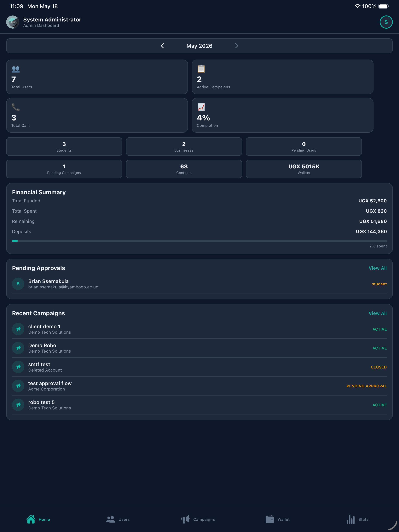
Task: Click Brian Ssemakula's B avatar
Action: (x=18, y=284)
